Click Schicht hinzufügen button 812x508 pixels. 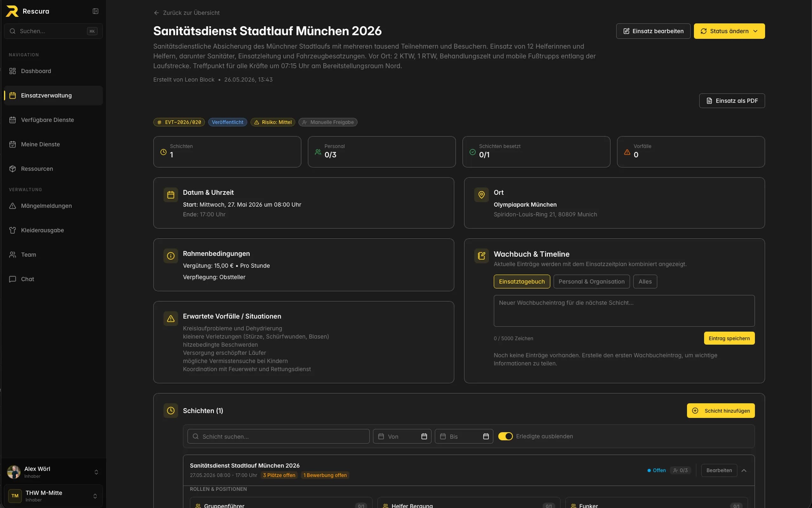(721, 411)
